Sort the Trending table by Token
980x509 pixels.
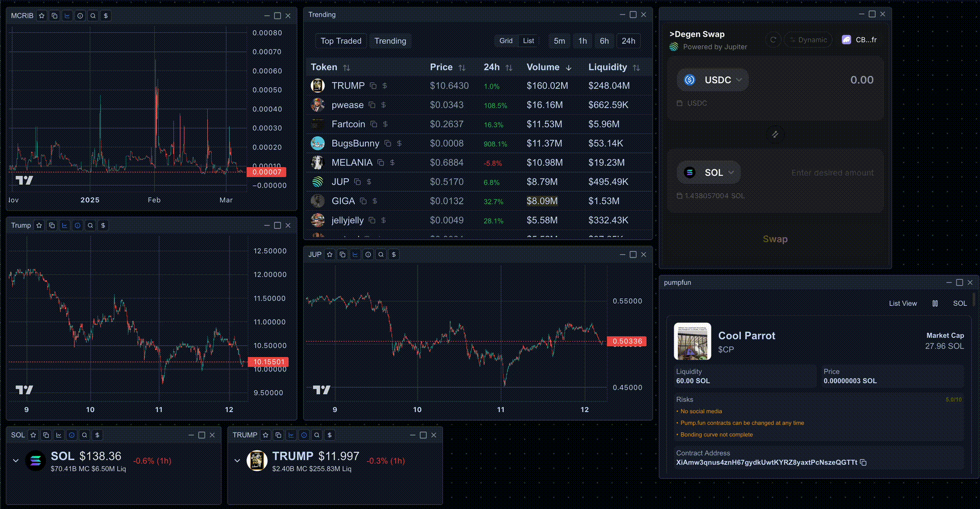pyautogui.click(x=330, y=67)
